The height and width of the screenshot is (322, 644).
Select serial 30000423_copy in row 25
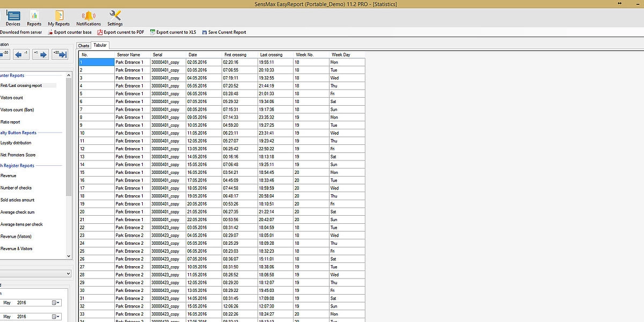[168, 251]
